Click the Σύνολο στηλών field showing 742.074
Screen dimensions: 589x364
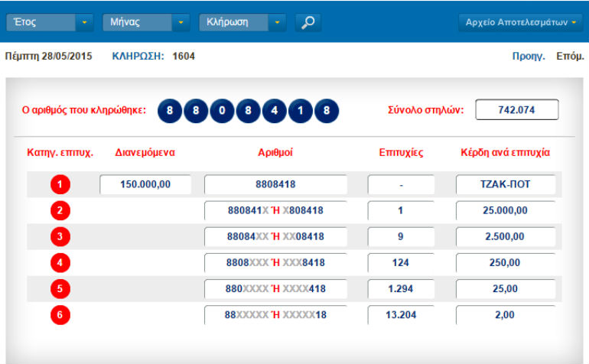point(516,110)
